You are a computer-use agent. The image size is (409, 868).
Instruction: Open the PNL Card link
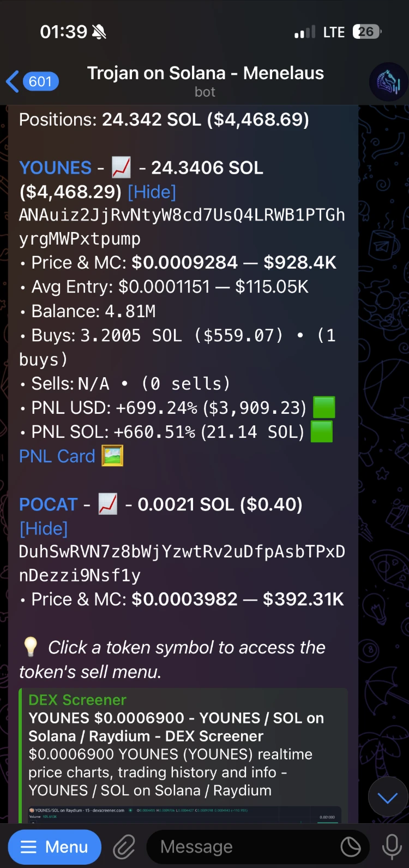tap(57, 456)
